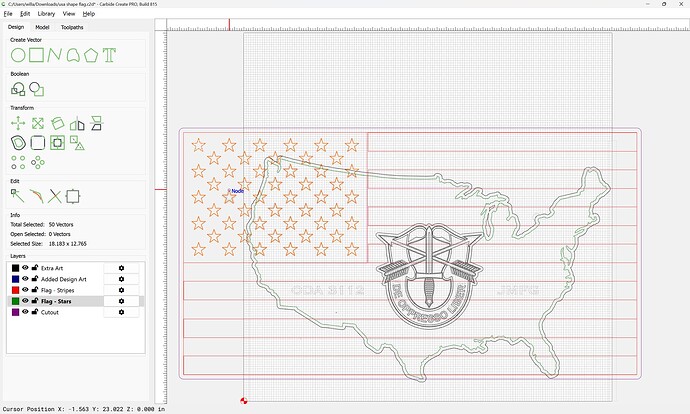Hide the Flag - Stripes layer
The width and height of the screenshot is (690, 414).
pos(25,289)
